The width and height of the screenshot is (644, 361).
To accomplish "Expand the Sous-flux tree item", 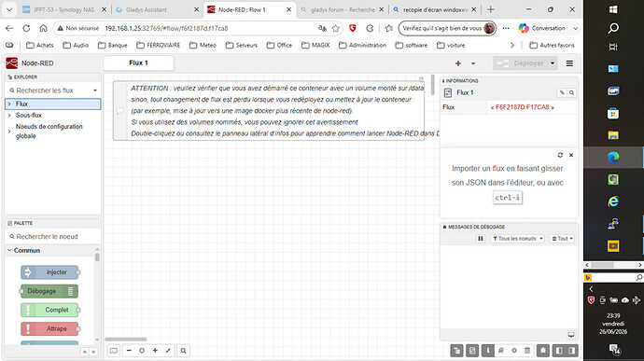I will pos(9,116).
